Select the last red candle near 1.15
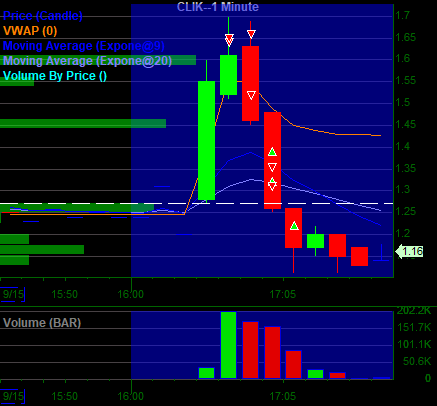Viewport: 437px width, 406px height. tap(359, 256)
